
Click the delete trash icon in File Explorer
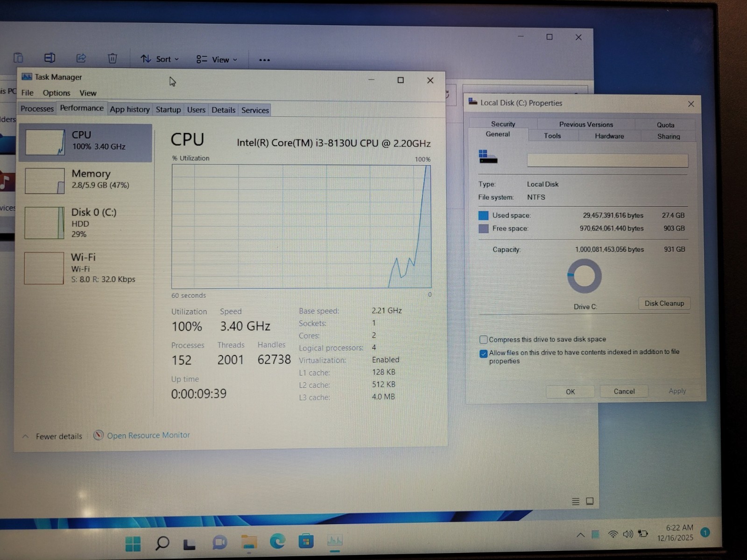pos(113,58)
